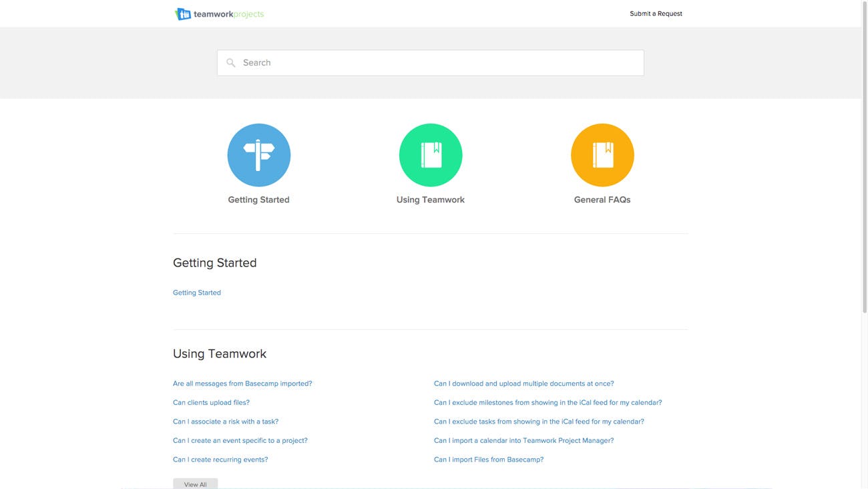Open the blue Getting Started article link
The image size is (868, 489).
[x=197, y=293]
